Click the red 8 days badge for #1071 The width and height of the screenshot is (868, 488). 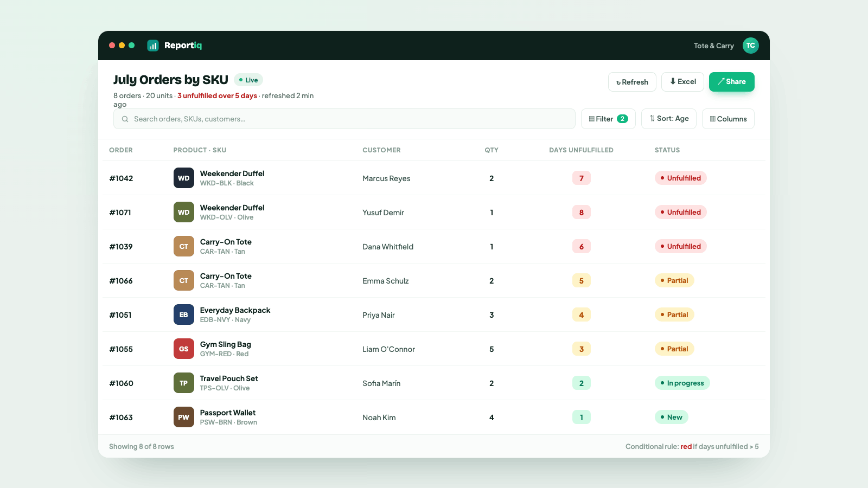[581, 212]
